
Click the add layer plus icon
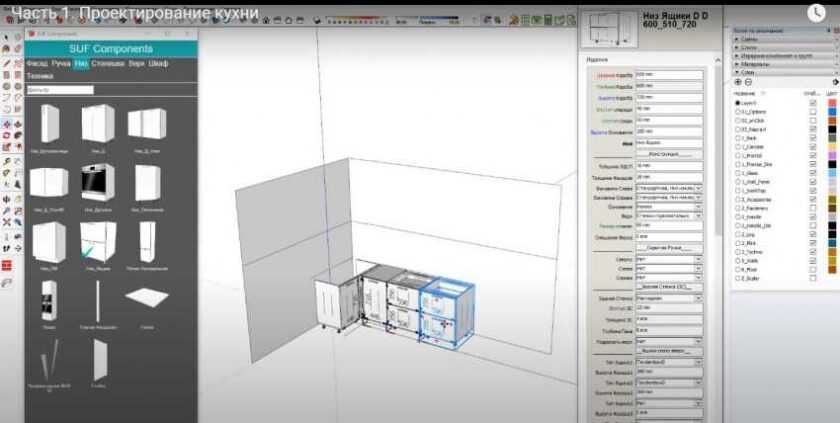[x=737, y=82]
